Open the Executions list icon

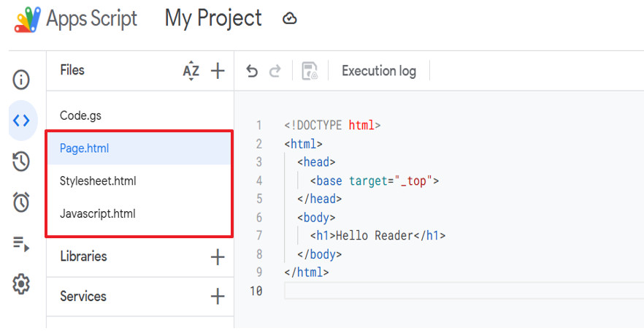point(21,244)
